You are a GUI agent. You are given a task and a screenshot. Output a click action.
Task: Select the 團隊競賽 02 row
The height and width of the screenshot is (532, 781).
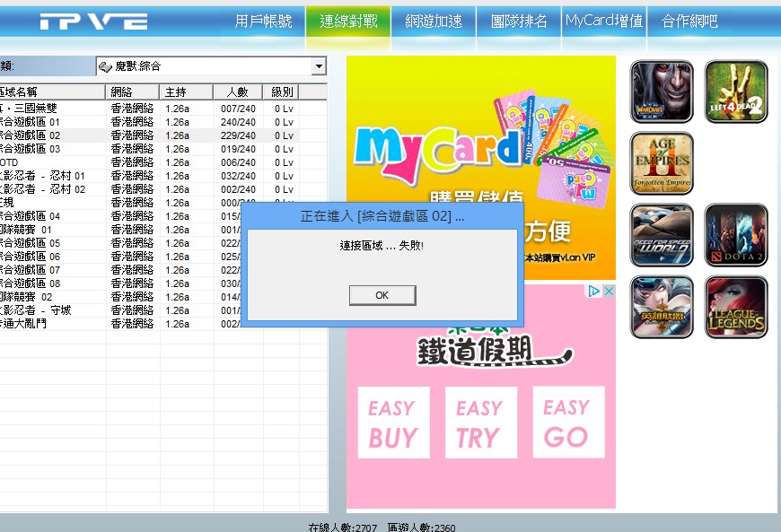click(x=120, y=297)
